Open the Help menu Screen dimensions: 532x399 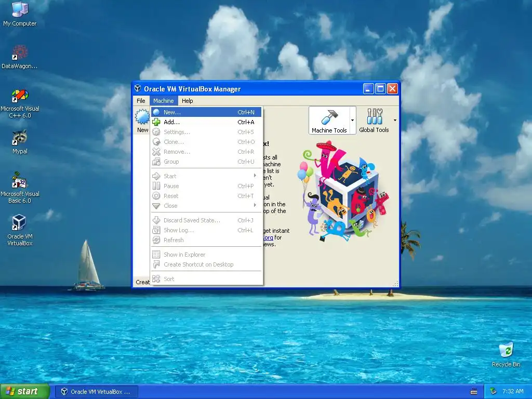point(187,101)
